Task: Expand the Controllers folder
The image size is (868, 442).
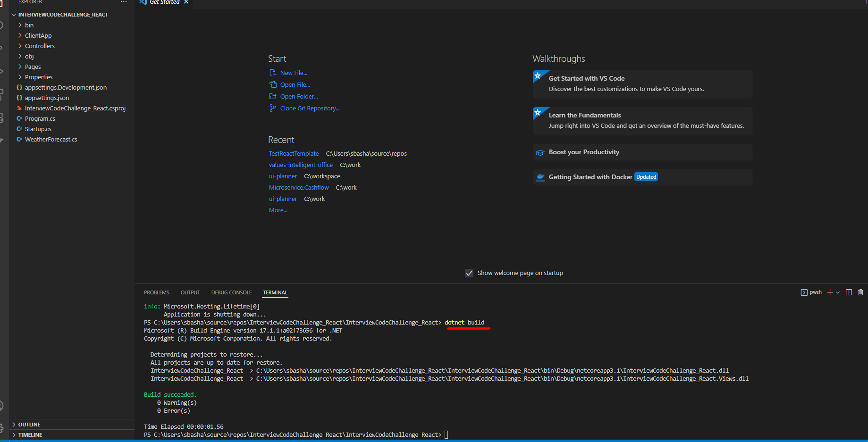Action: [x=40, y=46]
